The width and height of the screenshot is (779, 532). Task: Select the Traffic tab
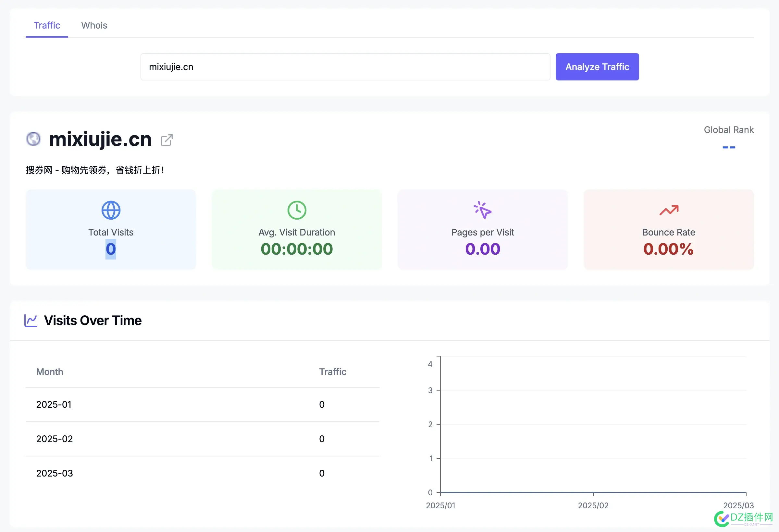click(47, 25)
